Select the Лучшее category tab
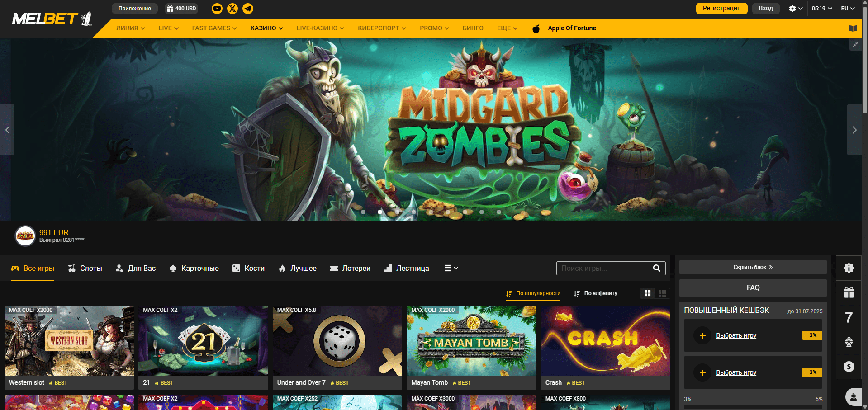Image resolution: width=868 pixels, height=410 pixels. click(297, 269)
